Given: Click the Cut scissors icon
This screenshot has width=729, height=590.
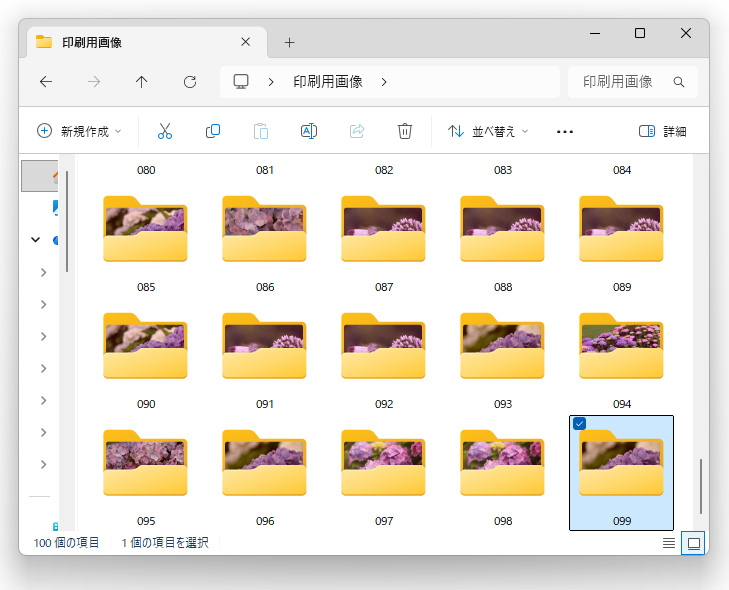Looking at the screenshot, I should 165,131.
